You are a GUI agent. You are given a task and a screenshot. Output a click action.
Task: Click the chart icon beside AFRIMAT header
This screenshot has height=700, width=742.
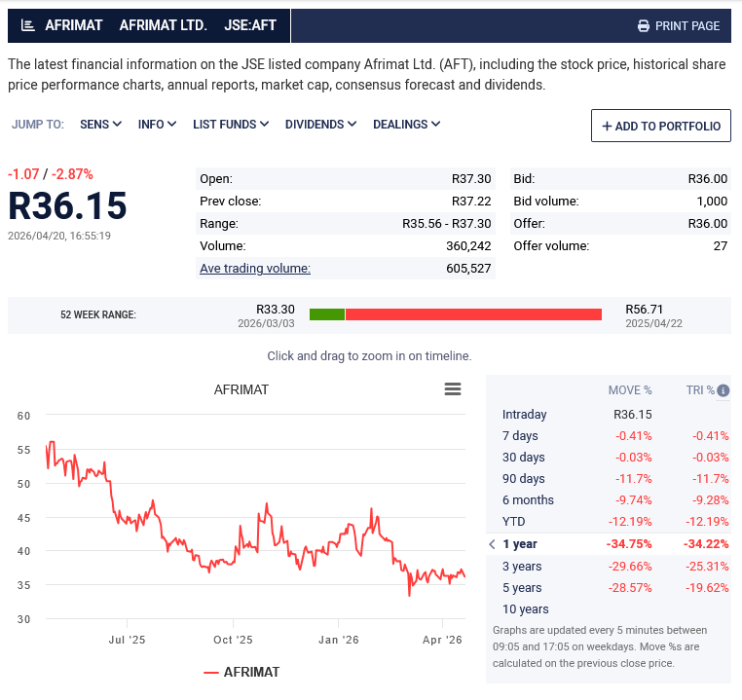coord(28,25)
